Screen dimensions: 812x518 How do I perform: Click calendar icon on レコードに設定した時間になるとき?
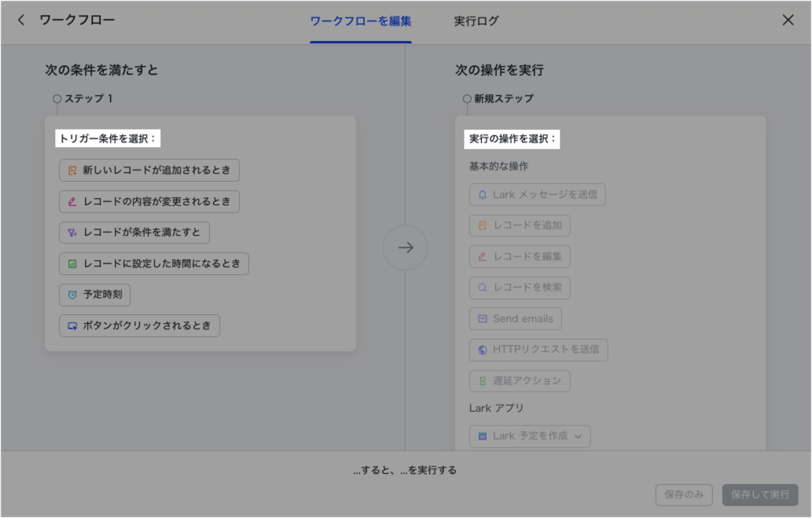click(72, 264)
